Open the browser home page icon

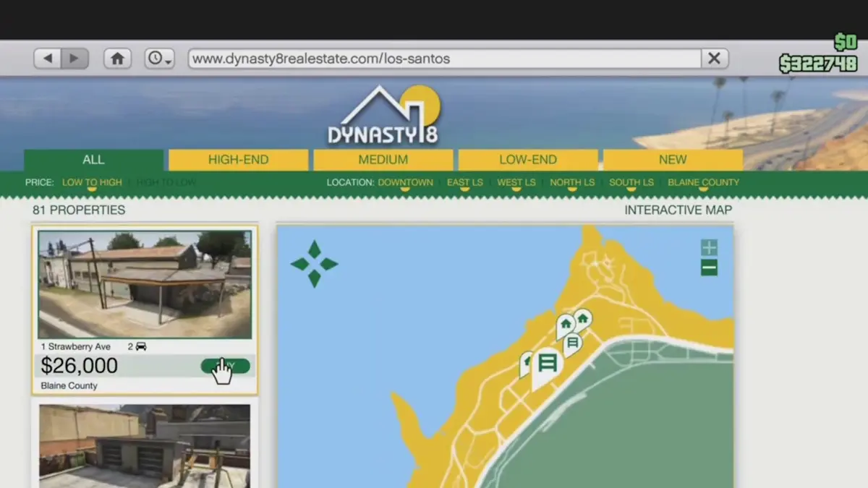pos(117,59)
